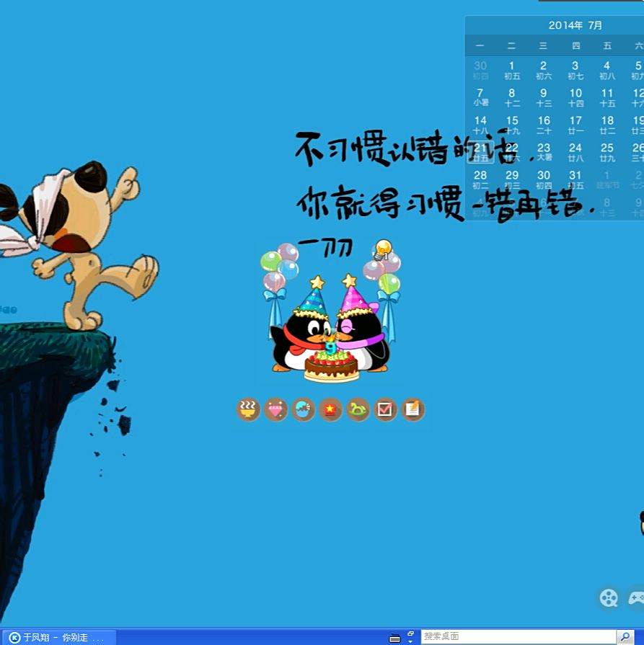Viewport: 644px width, 645px height.
Task: Click the red checkmark checkbox icon
Action: click(385, 410)
